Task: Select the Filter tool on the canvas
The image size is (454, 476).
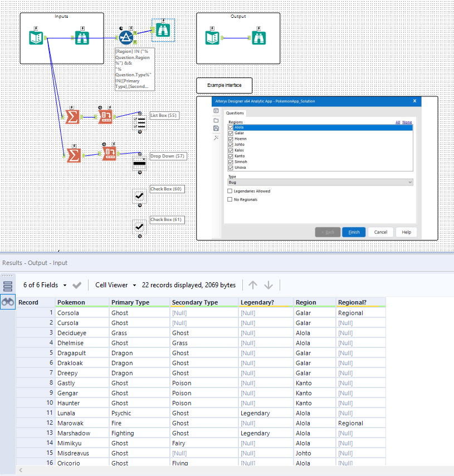Action: 126,37
